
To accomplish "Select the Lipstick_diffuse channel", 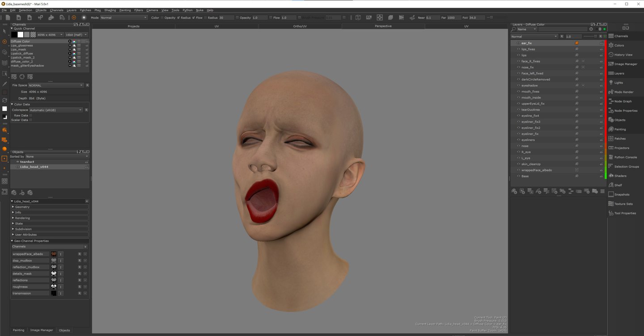I will pyautogui.click(x=22, y=54).
